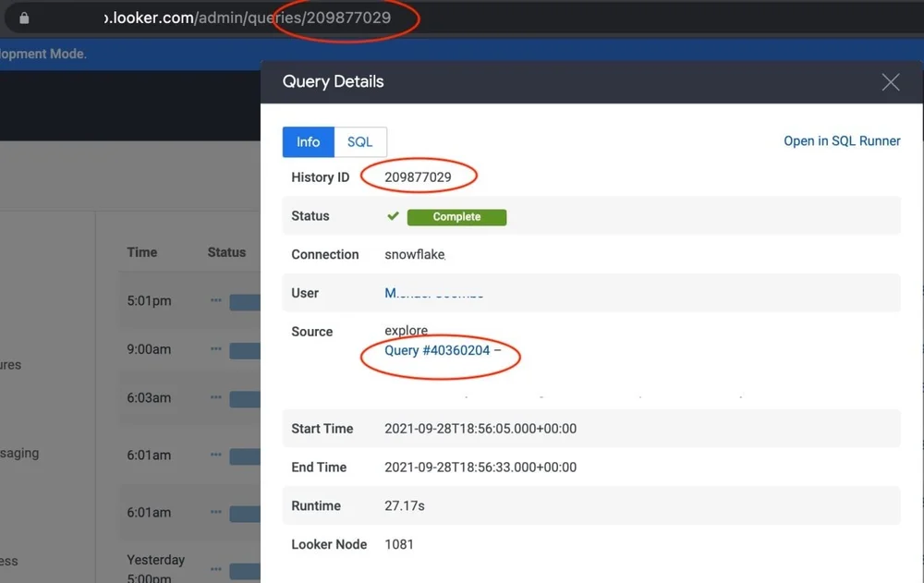This screenshot has height=583, width=924.
Task: Click the Runtime value 27.17s
Action: 405,505
